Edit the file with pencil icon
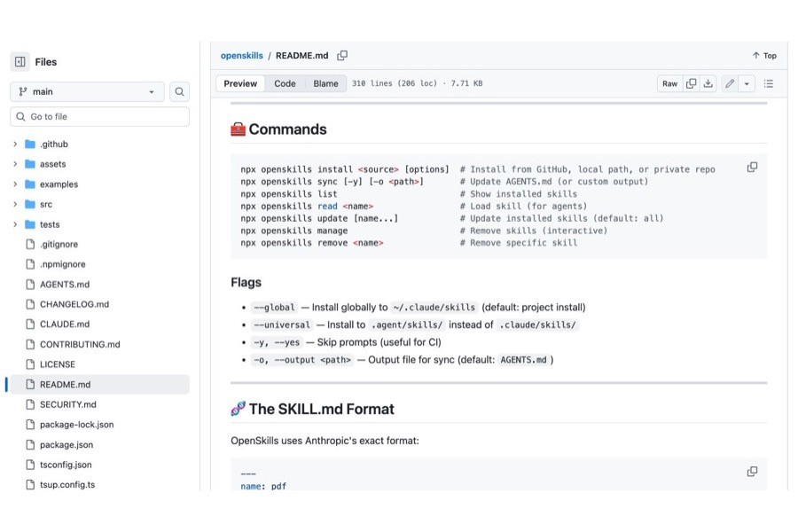This screenshot has height=532, width=798. coord(730,83)
